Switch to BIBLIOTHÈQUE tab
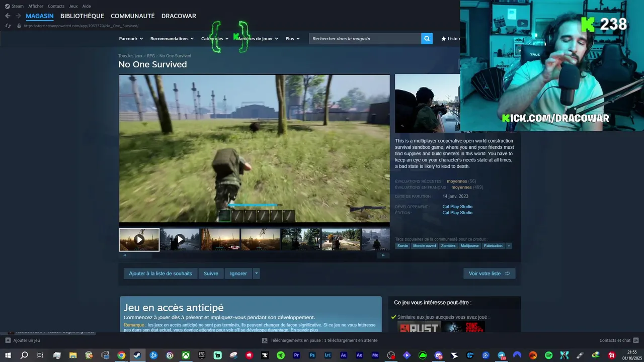 (x=82, y=16)
